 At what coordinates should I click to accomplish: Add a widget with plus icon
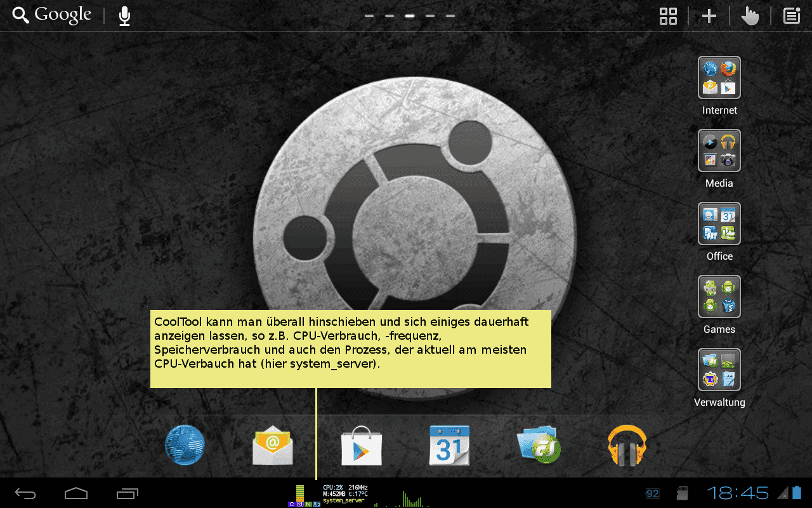coord(709,16)
